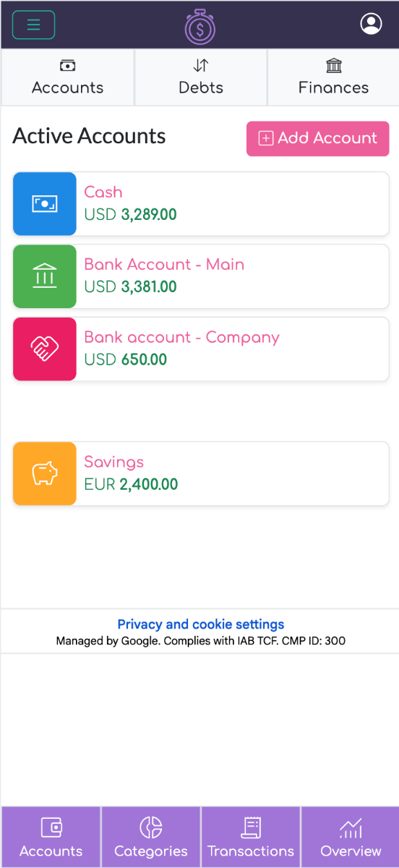Select the pink handshake company icon
This screenshot has height=868, width=399.
click(45, 349)
